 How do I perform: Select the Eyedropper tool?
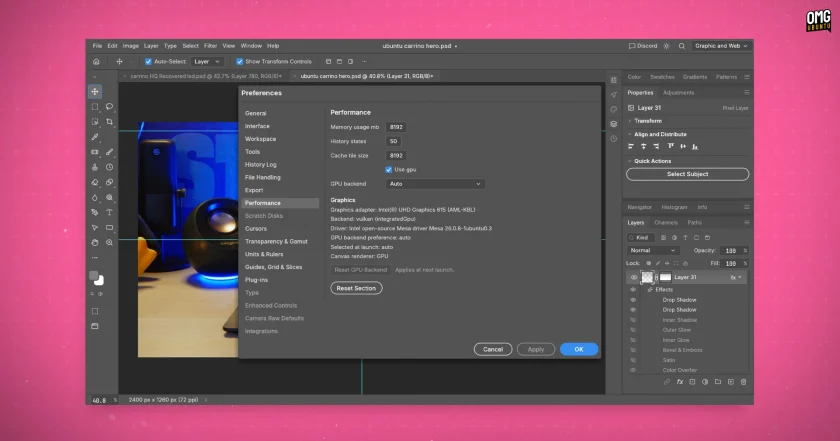(x=95, y=137)
